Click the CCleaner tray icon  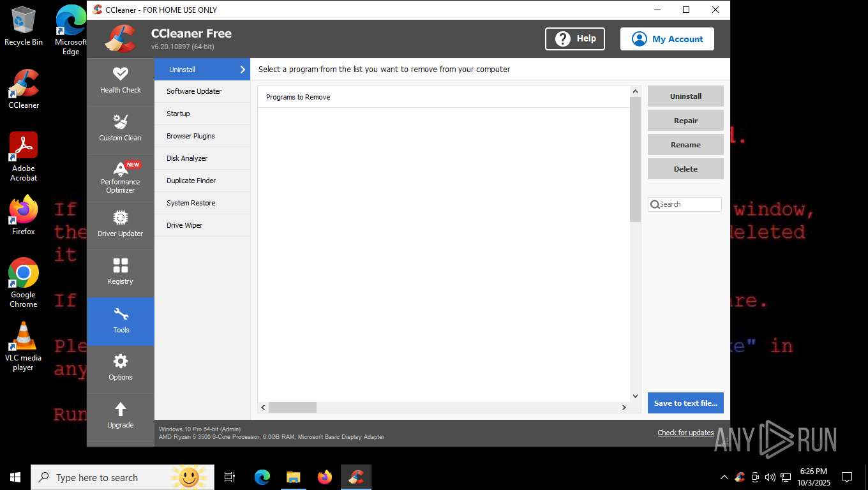pyautogui.click(x=740, y=477)
